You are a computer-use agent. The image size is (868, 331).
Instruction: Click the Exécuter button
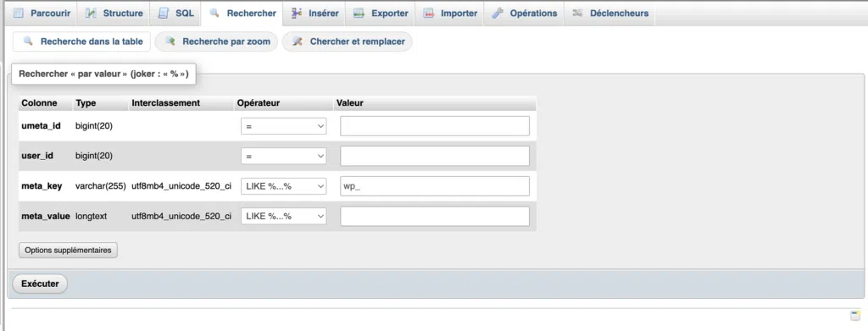tap(40, 284)
